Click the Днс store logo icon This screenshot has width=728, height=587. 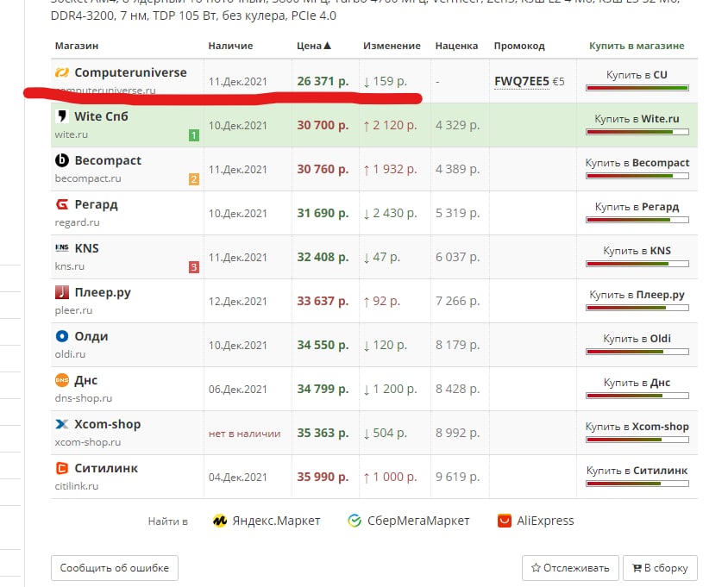click(x=62, y=380)
